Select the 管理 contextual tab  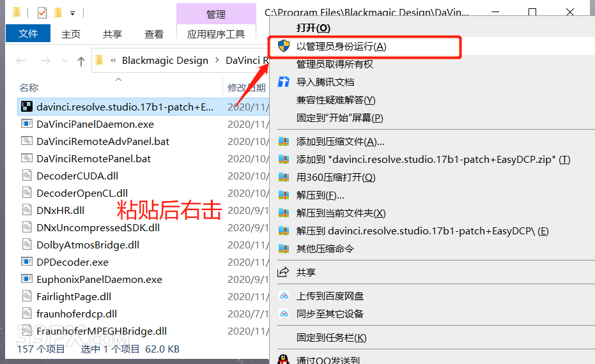click(216, 15)
